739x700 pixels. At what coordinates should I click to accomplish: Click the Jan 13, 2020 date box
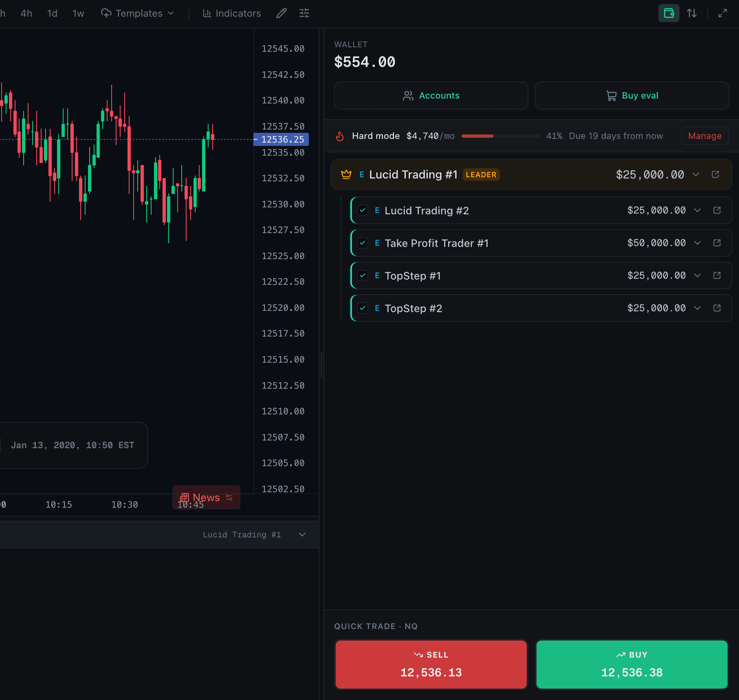(73, 445)
